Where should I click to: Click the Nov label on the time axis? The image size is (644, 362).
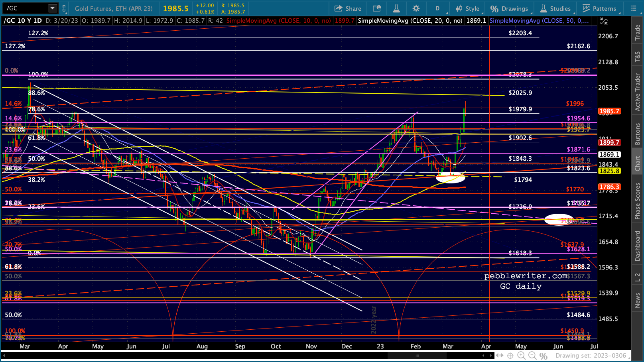(311, 346)
